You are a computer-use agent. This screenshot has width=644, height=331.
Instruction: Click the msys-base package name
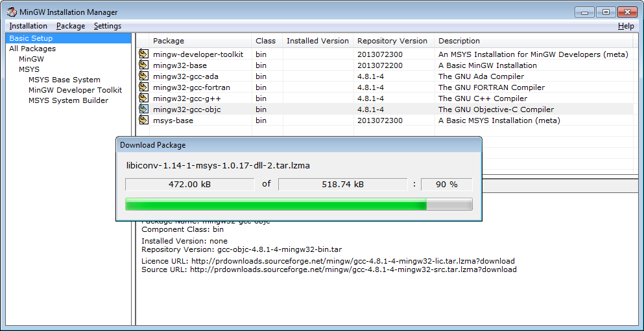click(173, 120)
